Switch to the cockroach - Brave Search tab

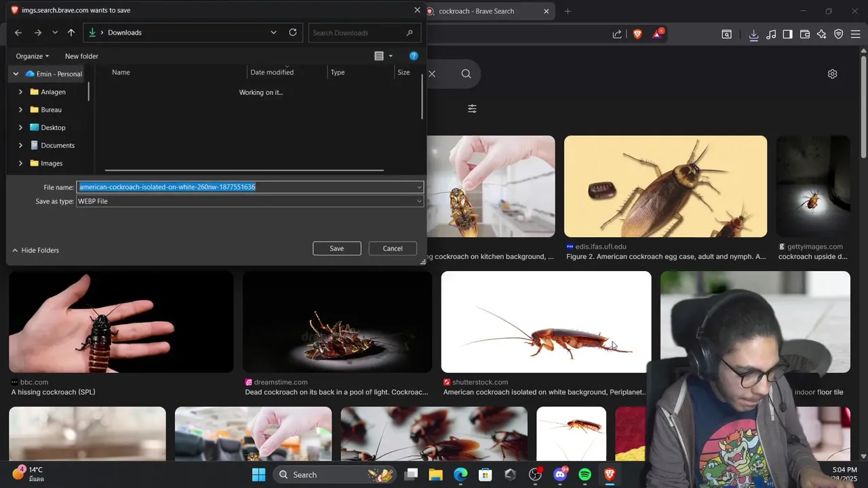[x=477, y=11]
